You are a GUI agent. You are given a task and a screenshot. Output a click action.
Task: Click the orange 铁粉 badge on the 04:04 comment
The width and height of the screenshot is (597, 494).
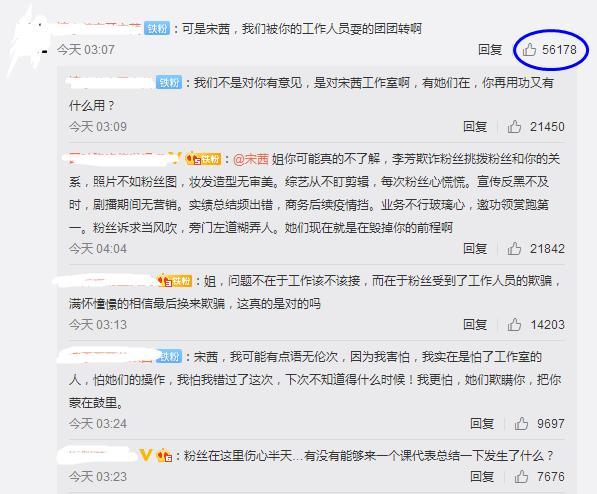pos(203,158)
